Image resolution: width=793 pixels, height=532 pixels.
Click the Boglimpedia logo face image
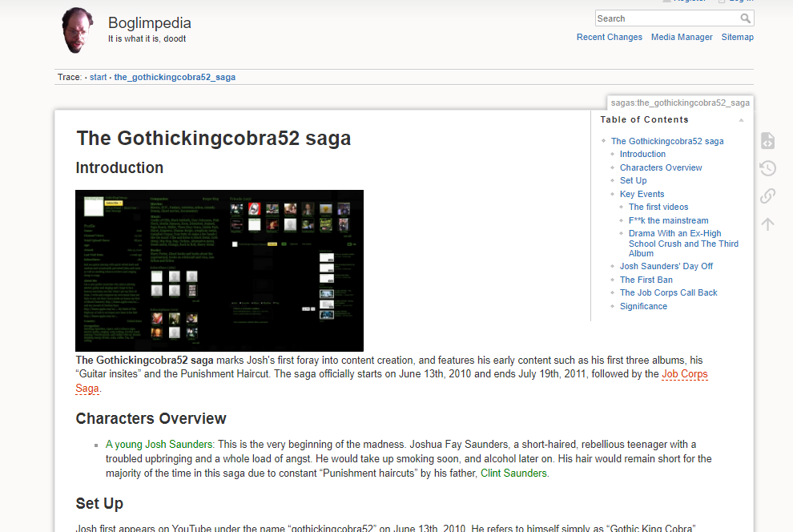click(77, 30)
